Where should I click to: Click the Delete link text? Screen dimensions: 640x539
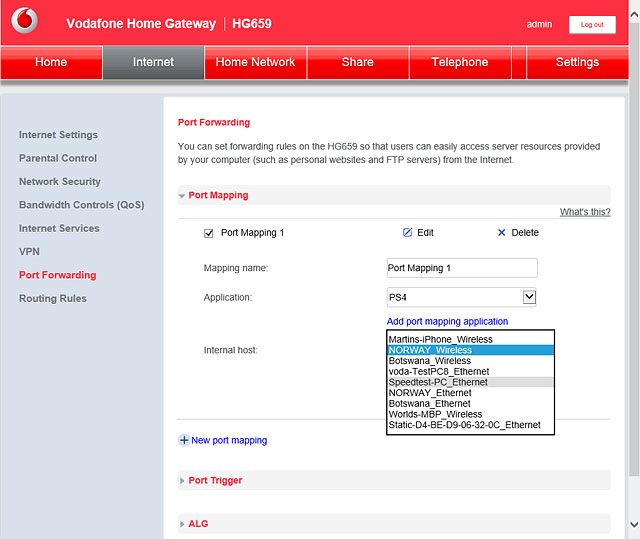coord(525,233)
